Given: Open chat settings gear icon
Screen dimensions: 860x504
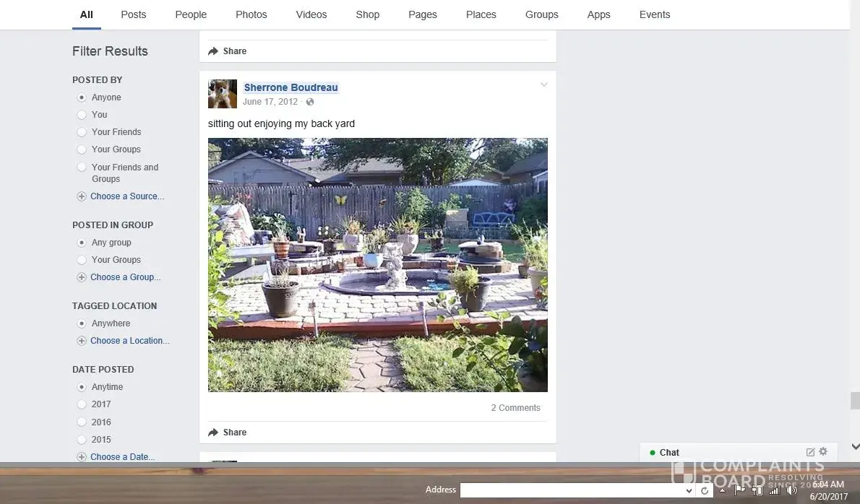Looking at the screenshot, I should (823, 452).
